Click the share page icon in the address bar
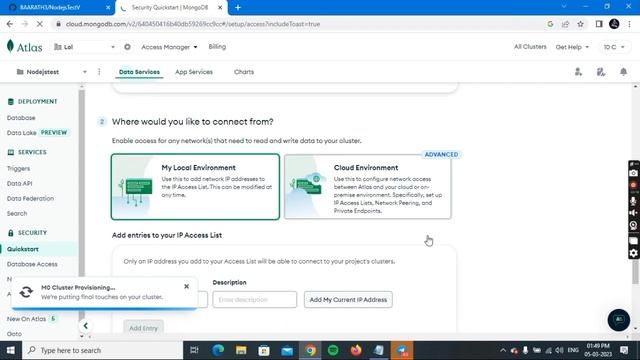 [x=565, y=24]
